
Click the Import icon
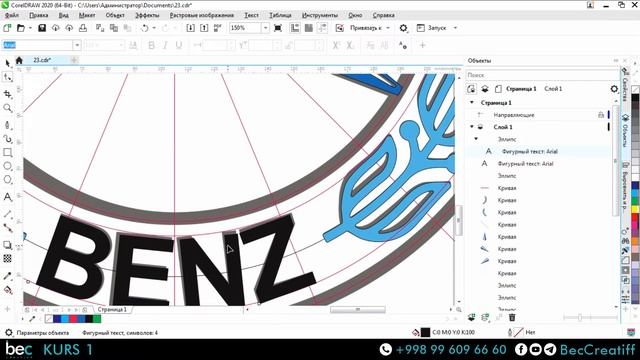coord(191,28)
